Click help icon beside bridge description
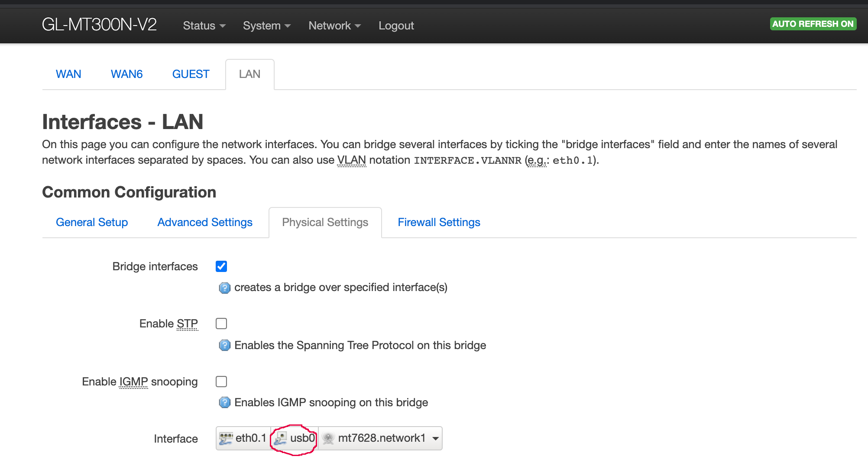868x466 pixels. click(x=224, y=288)
